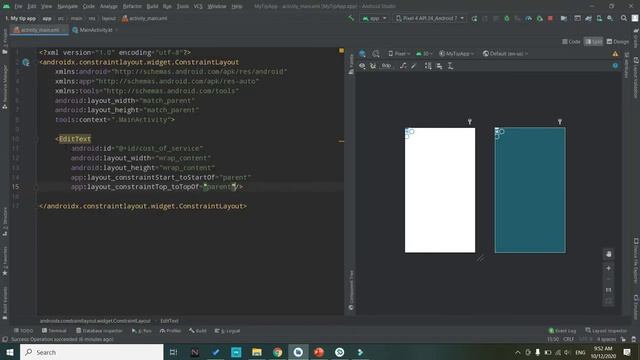Open the VCS menu
Screen dimensions: 640x360
click(198, 6)
